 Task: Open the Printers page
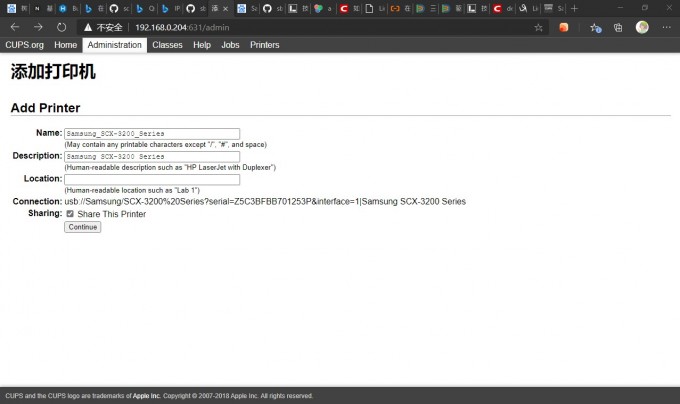pos(265,45)
